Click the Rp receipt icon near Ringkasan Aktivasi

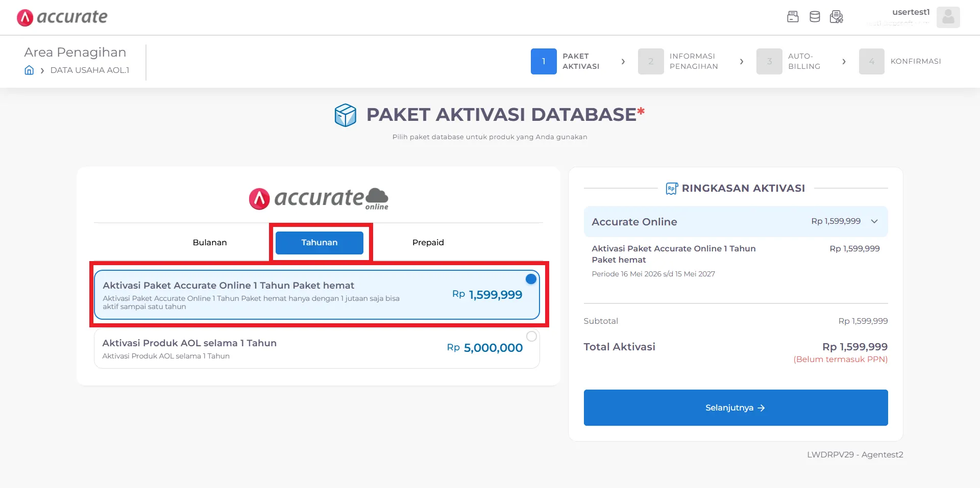point(672,189)
